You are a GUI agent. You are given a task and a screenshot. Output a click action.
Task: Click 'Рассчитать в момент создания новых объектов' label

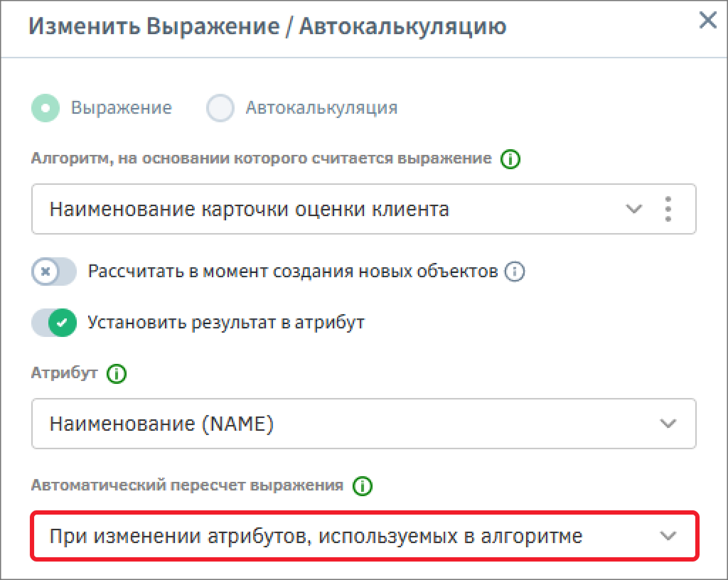[292, 272]
